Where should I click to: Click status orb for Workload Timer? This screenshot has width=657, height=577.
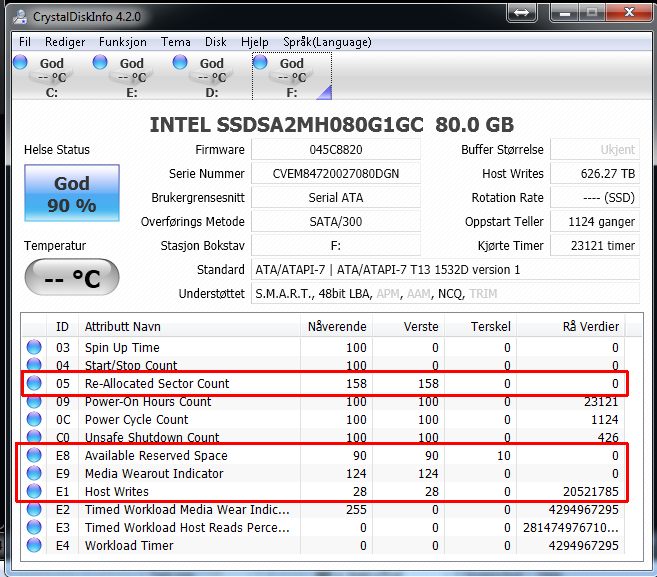click(x=34, y=545)
